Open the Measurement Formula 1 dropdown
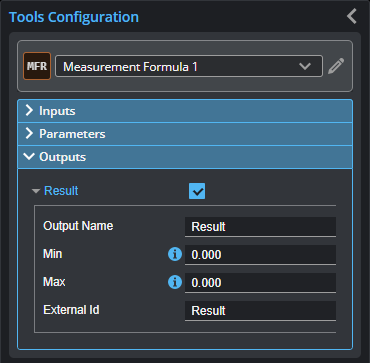Viewport: 370px width, 363px height. pos(189,66)
